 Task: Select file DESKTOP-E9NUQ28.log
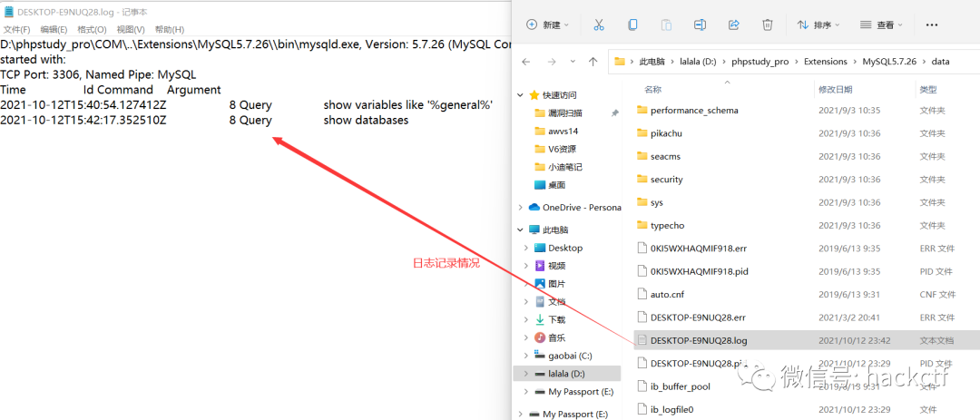click(x=698, y=340)
